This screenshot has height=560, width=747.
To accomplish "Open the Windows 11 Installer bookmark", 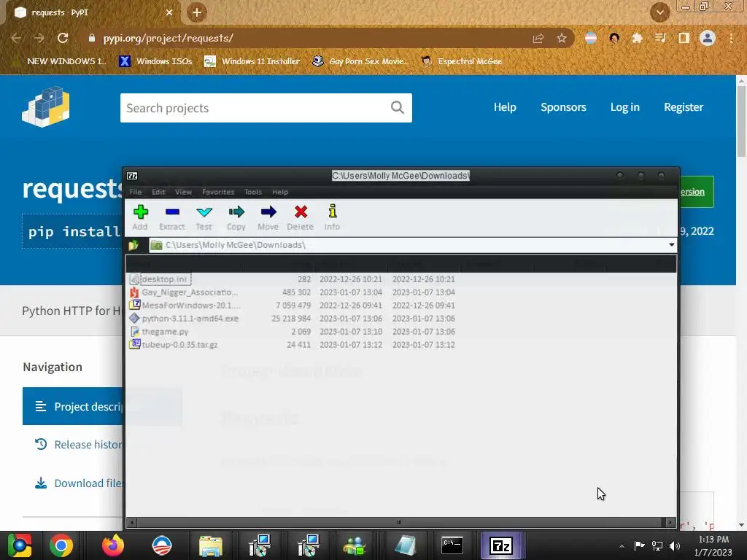I will point(252,61).
